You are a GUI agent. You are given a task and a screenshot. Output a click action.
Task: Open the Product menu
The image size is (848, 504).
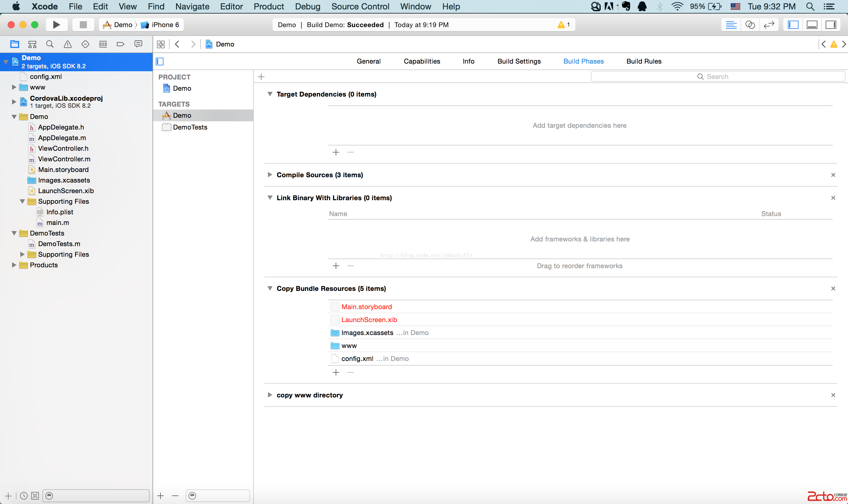tap(268, 6)
